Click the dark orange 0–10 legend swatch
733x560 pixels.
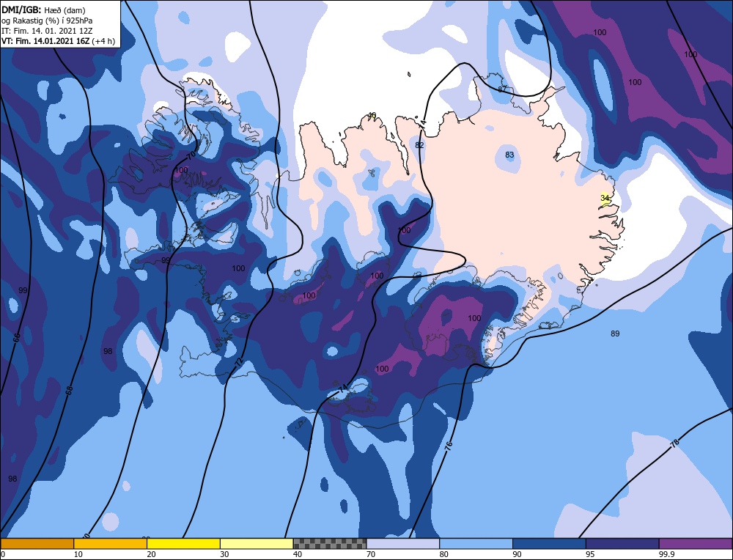pos(37,543)
